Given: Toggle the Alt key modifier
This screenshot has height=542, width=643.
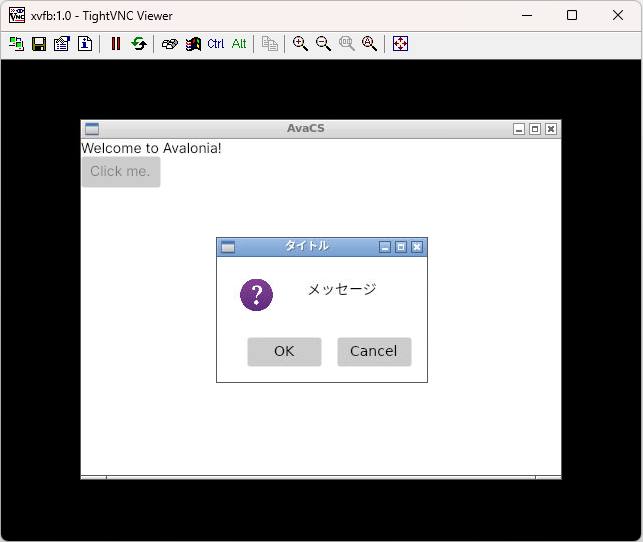Looking at the screenshot, I should coord(239,44).
